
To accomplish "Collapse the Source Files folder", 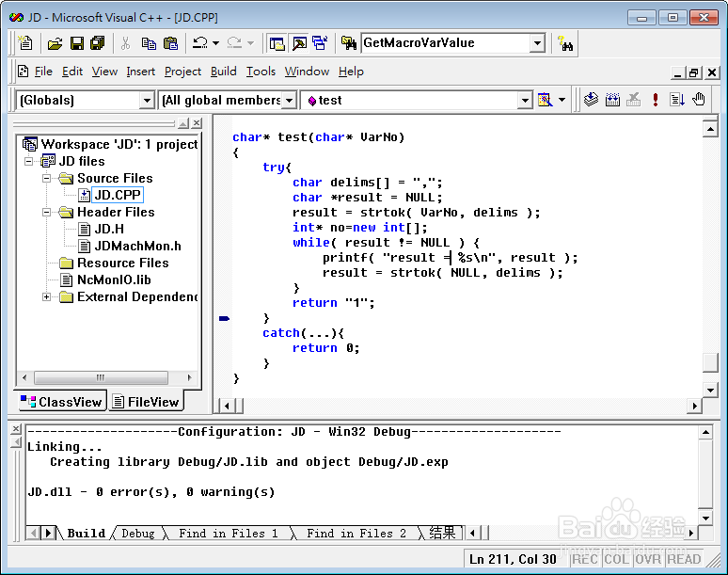I will point(46,179).
